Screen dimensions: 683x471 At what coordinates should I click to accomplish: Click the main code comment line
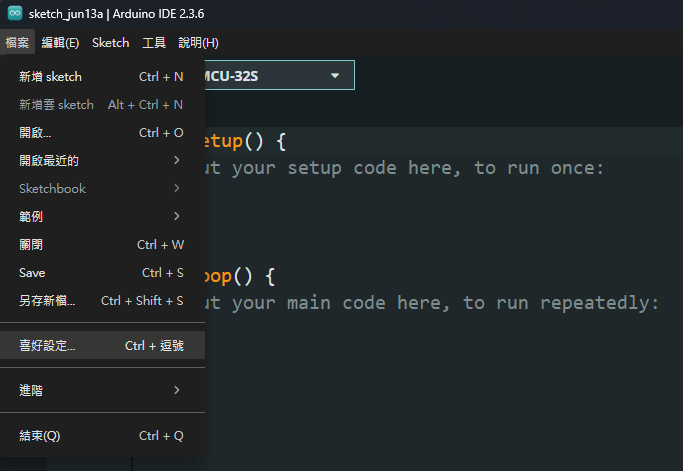(x=430, y=302)
